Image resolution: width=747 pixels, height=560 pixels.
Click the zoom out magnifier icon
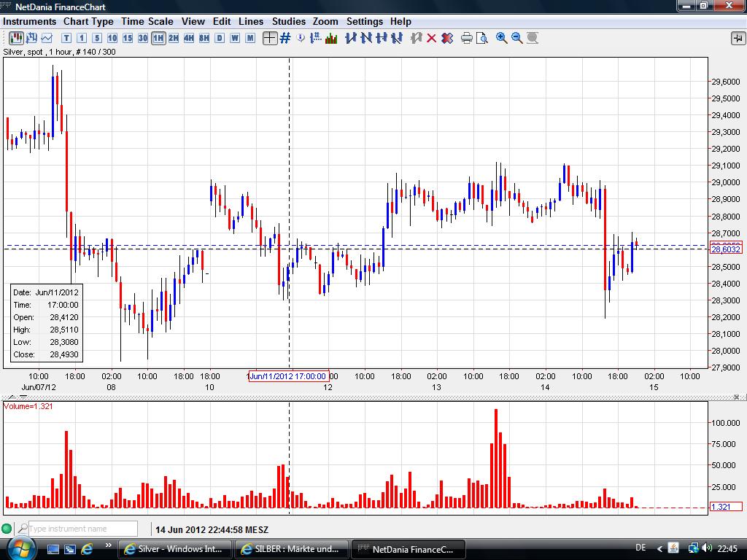517,38
